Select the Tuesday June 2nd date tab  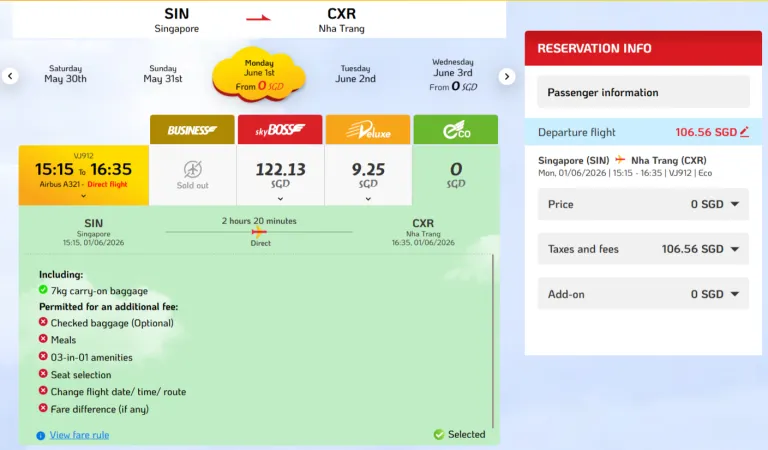(355, 74)
